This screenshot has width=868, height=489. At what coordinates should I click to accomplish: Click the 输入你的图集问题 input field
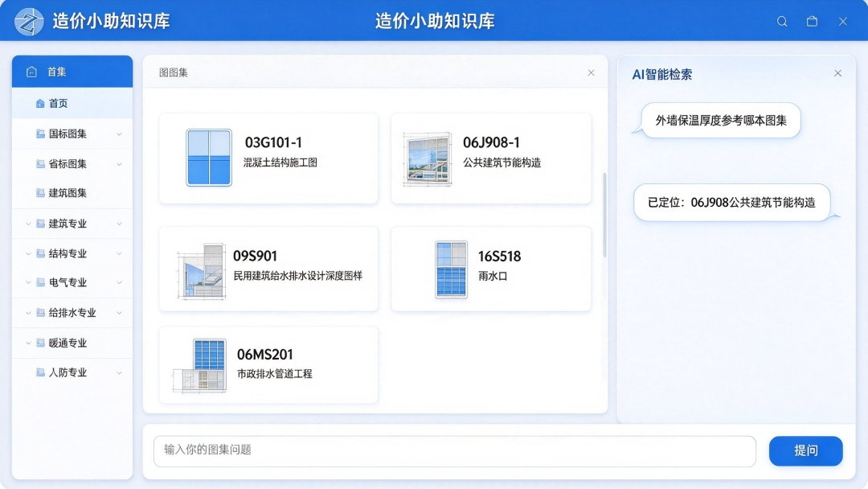(454, 450)
